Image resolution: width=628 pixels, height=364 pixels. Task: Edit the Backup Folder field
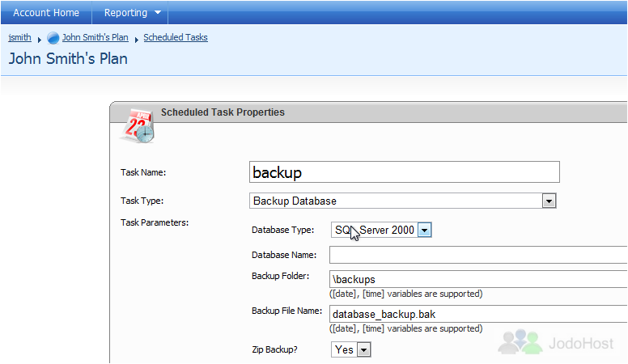coord(477,279)
